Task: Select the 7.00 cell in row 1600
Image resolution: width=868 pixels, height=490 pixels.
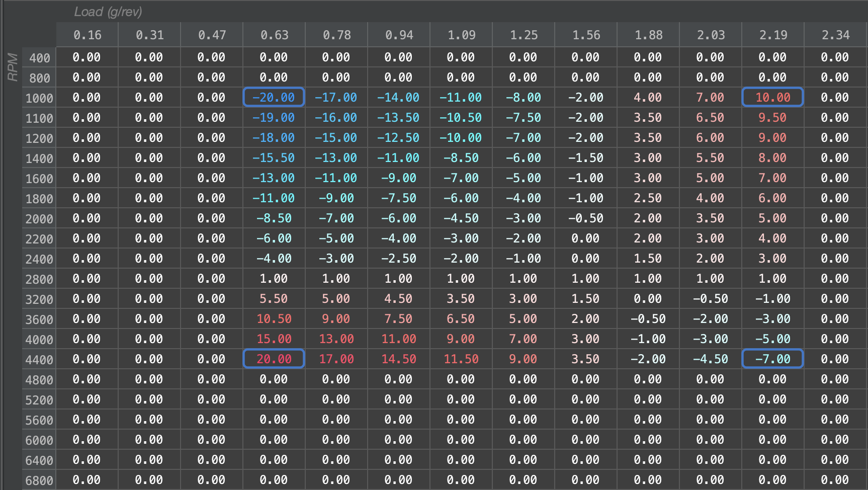Action: tap(773, 178)
